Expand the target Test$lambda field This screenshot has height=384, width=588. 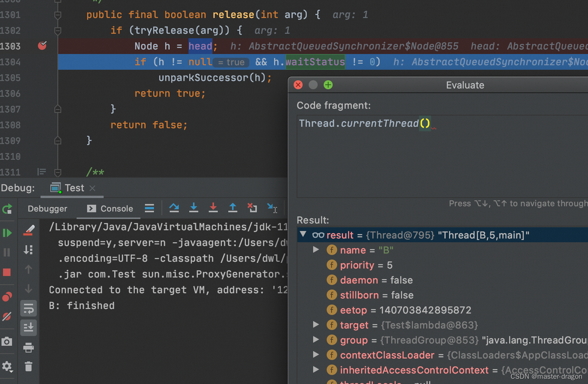(x=316, y=324)
